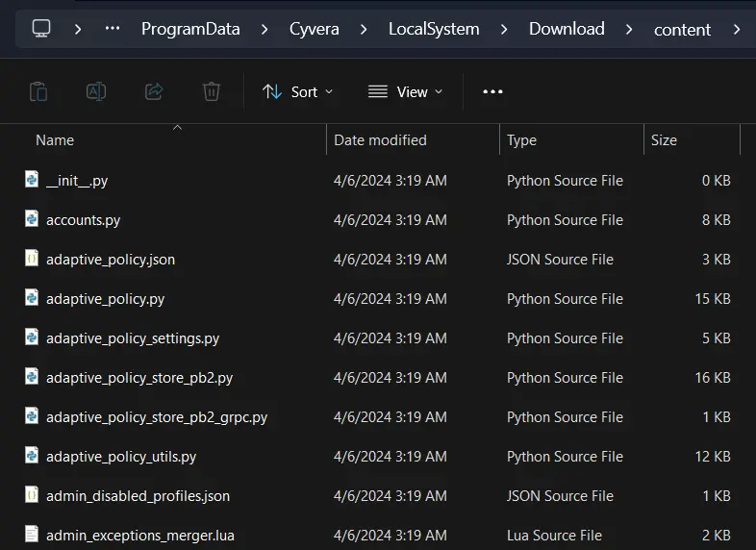Open the View dropdown menu
The width and height of the screenshot is (756, 550).
405,91
